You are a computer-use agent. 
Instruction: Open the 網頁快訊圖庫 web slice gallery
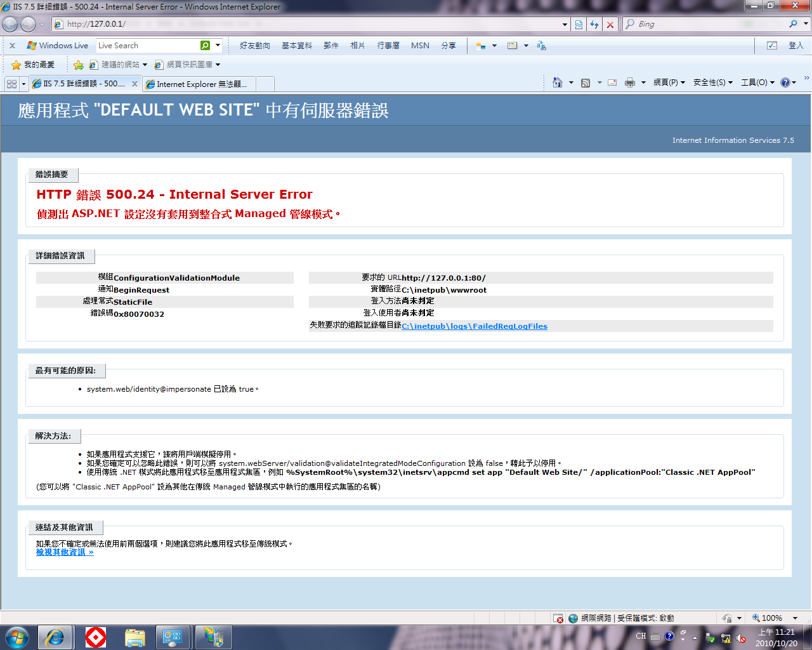click(188, 65)
